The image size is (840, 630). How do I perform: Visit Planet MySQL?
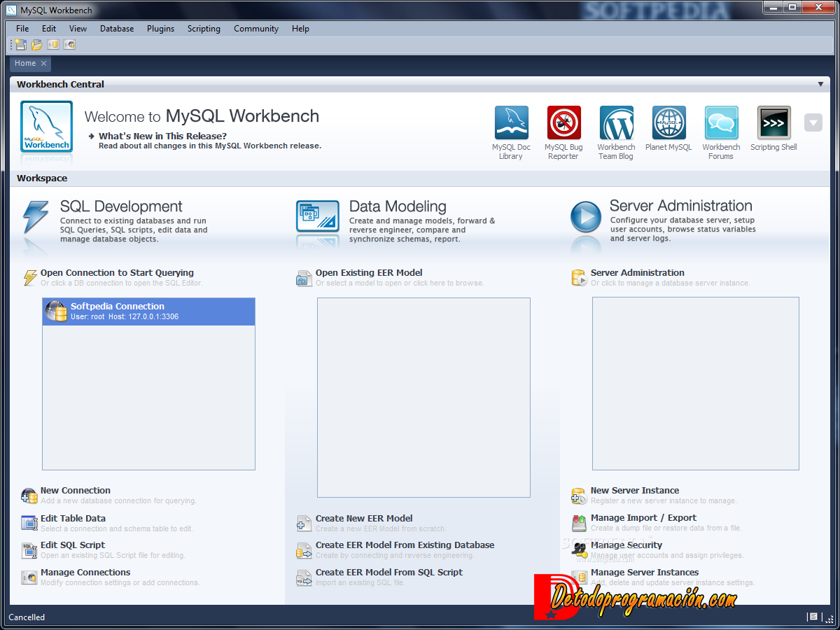click(668, 123)
